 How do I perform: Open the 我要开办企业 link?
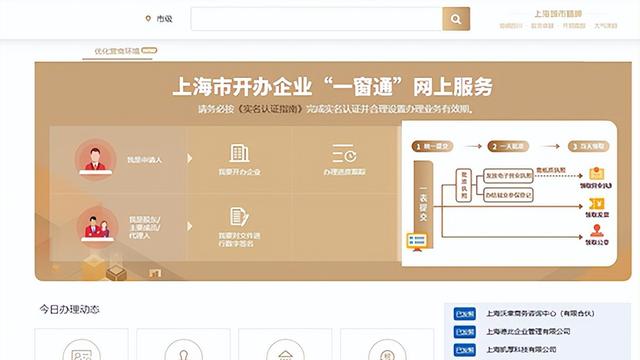[240, 172]
